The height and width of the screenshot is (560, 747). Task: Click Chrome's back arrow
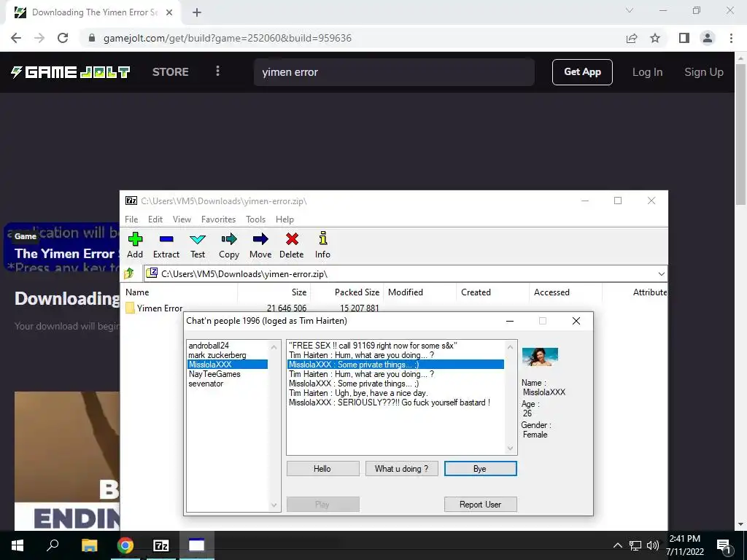[x=16, y=38]
